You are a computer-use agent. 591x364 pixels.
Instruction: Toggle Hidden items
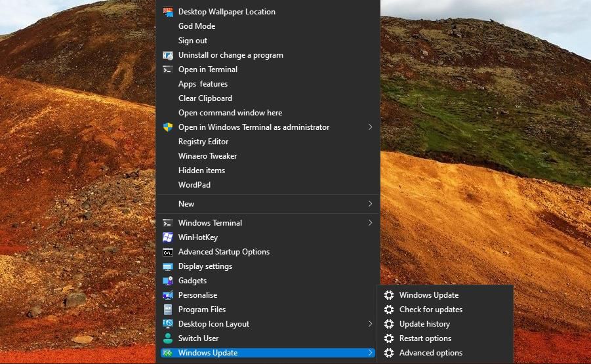pyautogui.click(x=201, y=171)
